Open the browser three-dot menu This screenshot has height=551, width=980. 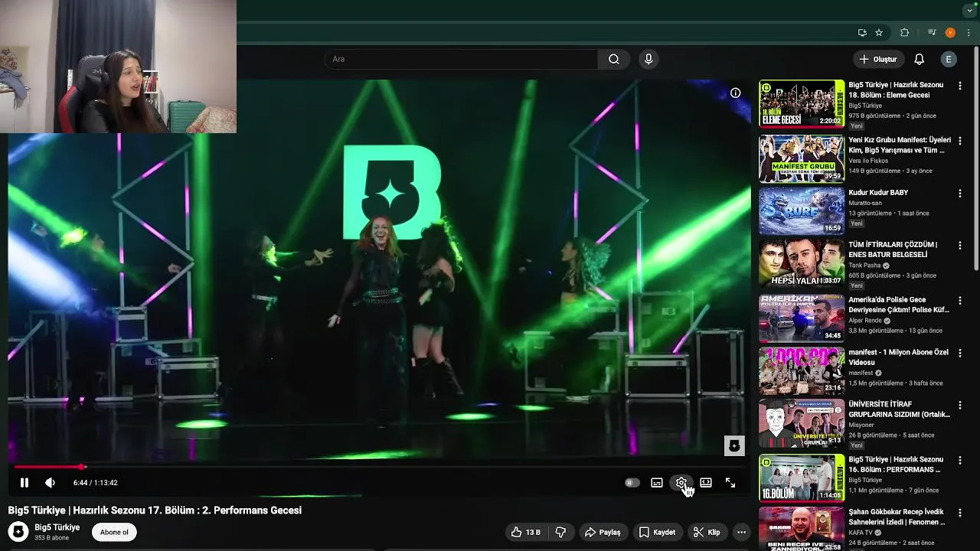[969, 33]
